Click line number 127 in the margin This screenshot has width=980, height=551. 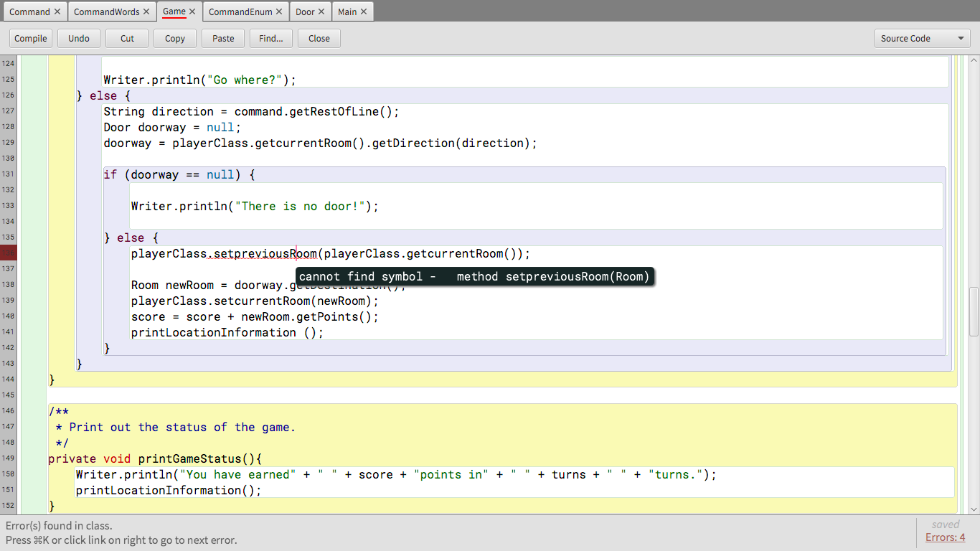[9, 111]
